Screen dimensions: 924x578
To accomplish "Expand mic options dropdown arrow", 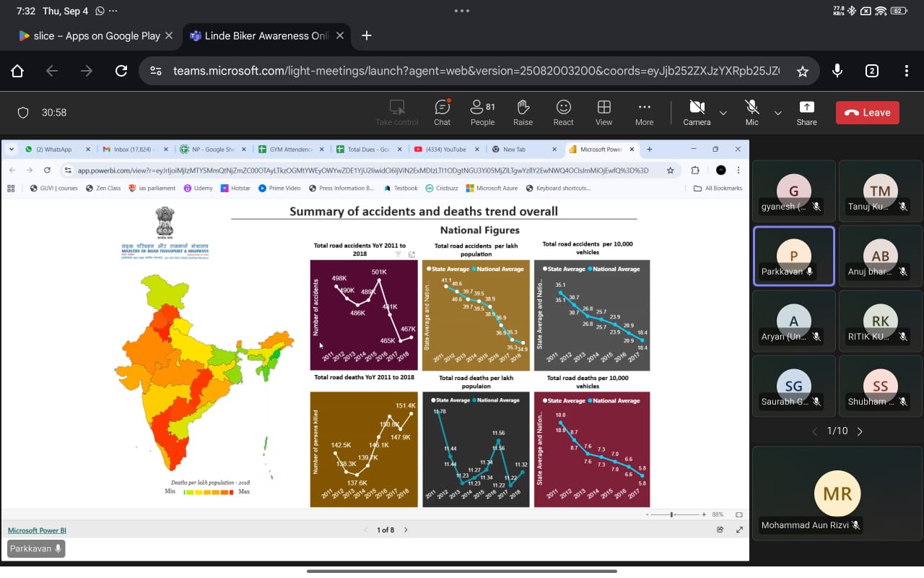I will coord(778,113).
